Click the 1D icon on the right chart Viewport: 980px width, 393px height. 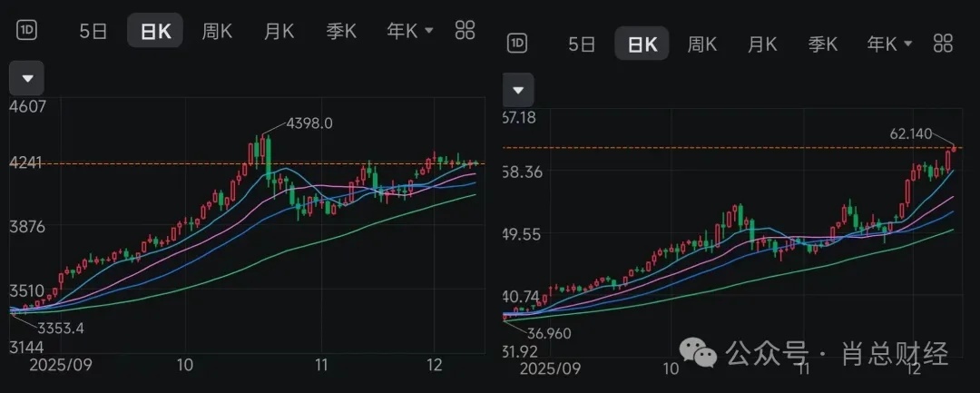517,43
